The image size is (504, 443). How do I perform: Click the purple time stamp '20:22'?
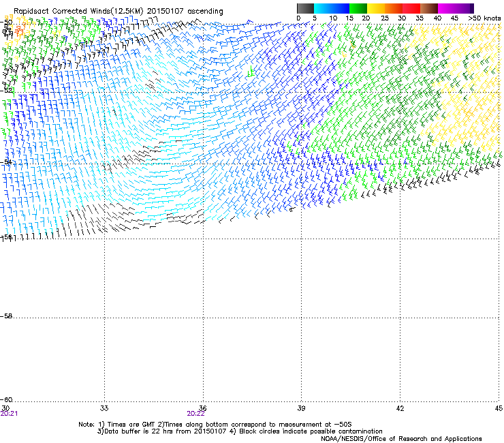tap(195, 414)
